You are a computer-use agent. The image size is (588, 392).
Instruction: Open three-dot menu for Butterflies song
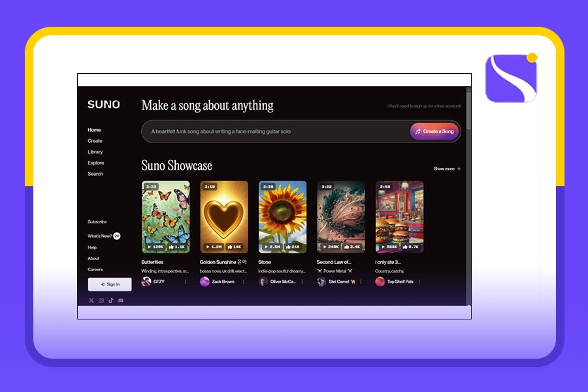186,282
